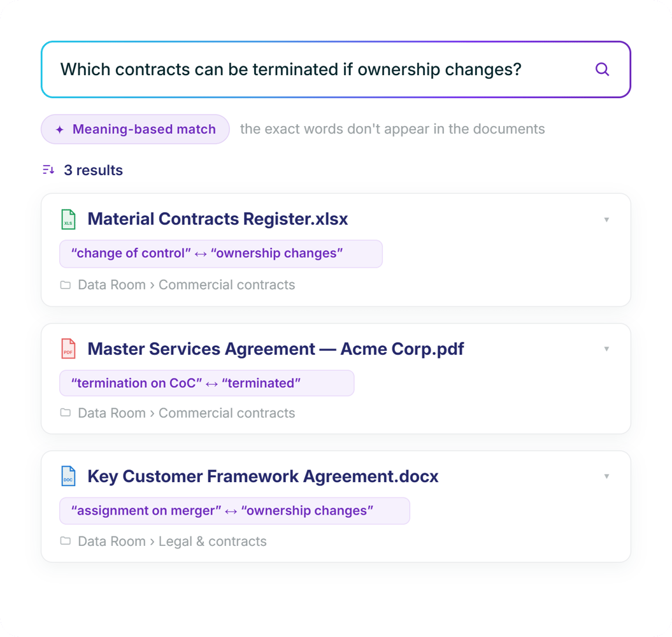The image size is (672, 637).
Task: Click folder icon under Key Customer Framework Agreement
Action: 65,541
